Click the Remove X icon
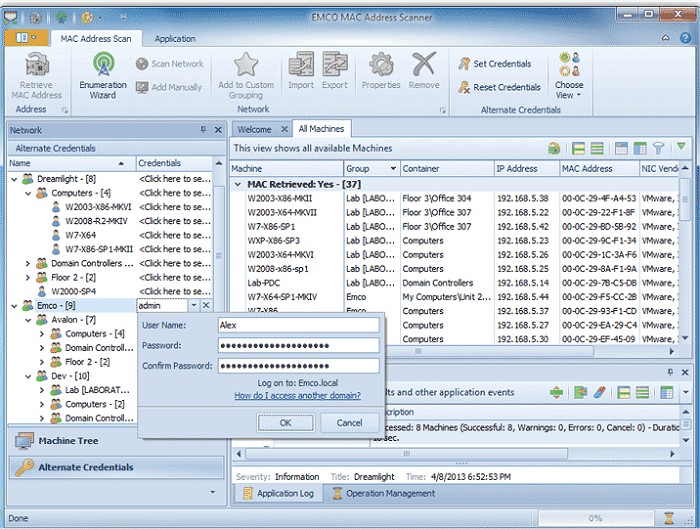700x529 pixels. 424,65
